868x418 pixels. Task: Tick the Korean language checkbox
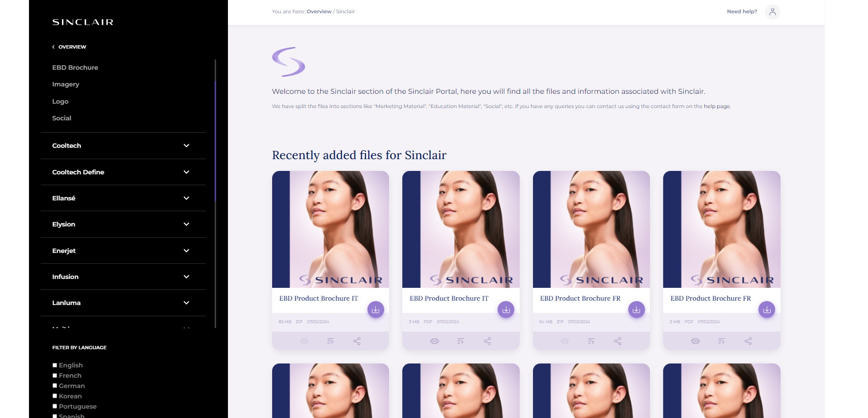(55, 396)
